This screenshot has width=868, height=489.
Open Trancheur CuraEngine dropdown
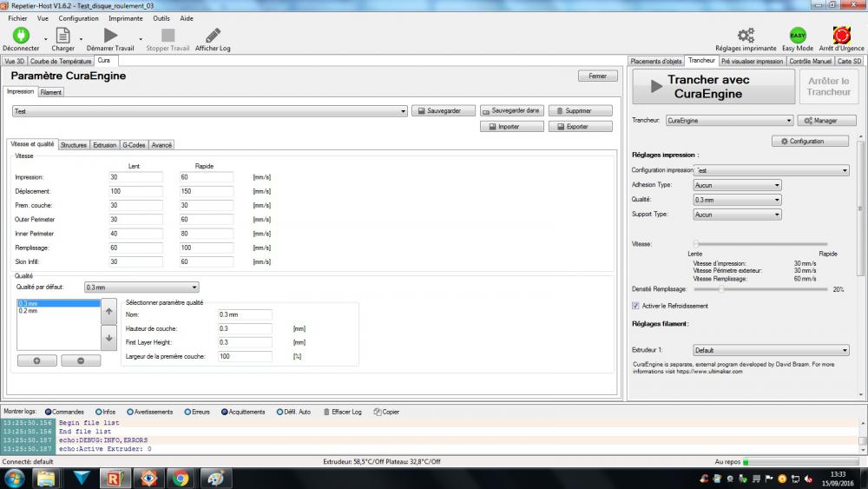tap(730, 120)
